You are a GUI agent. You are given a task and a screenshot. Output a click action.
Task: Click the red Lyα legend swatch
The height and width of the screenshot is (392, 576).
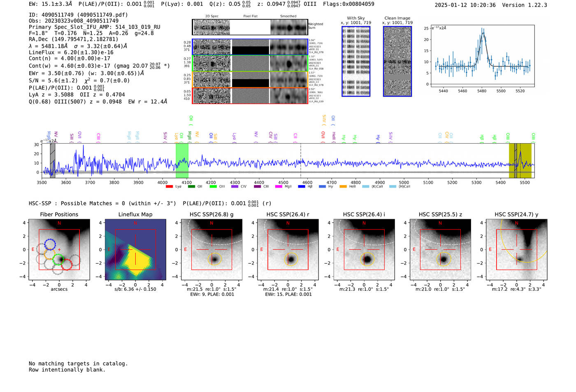click(x=169, y=187)
